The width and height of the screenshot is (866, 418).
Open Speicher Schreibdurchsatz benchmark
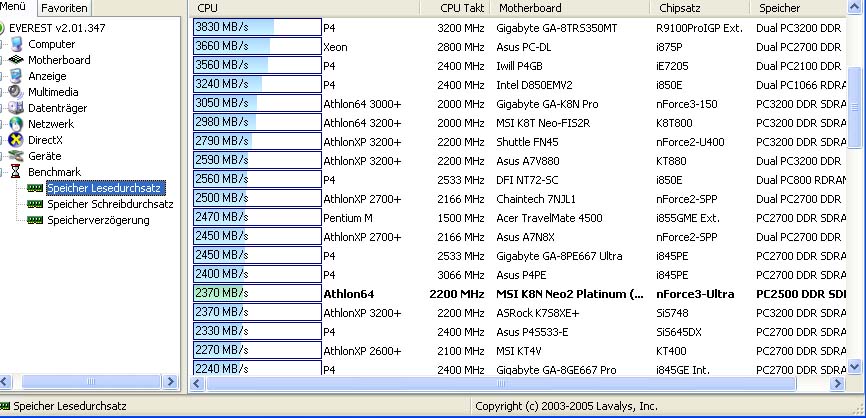[x=110, y=204]
